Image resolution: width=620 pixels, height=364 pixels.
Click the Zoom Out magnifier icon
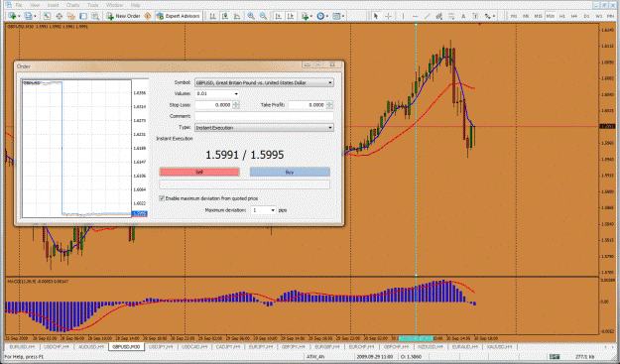coord(263,16)
